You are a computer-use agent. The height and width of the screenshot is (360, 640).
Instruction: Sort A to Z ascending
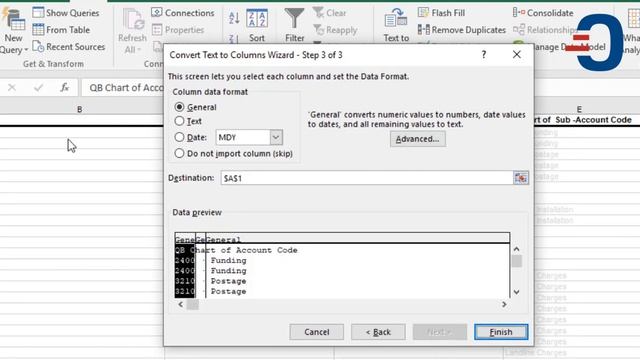[x=234, y=18]
